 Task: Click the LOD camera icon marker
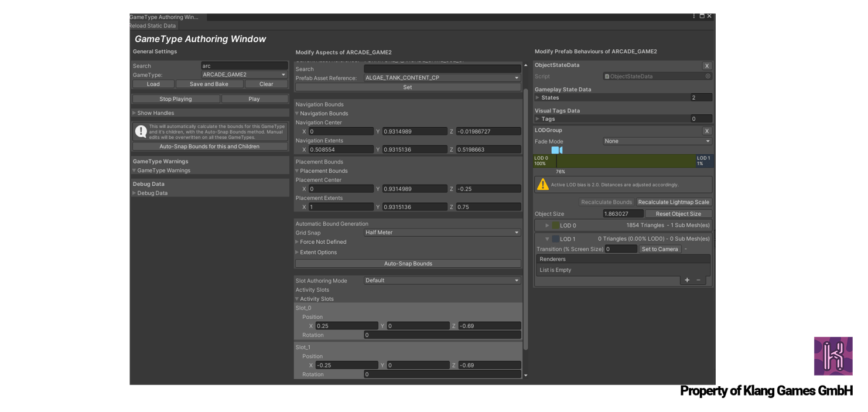click(x=556, y=150)
